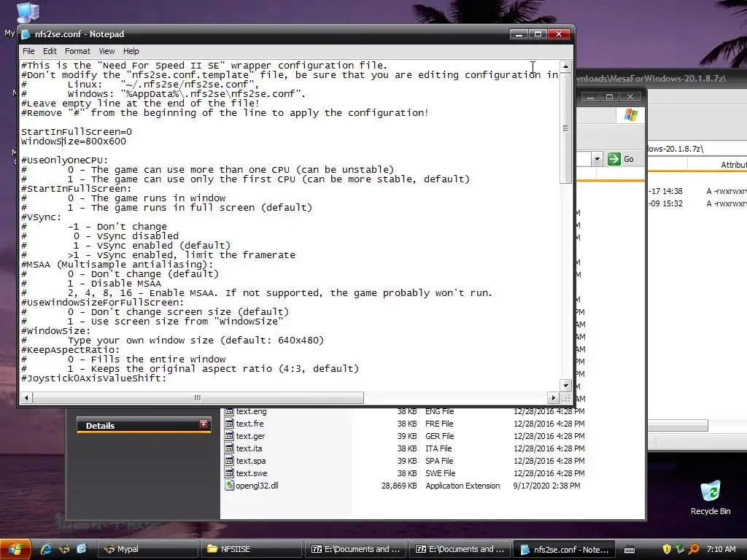Click the vertical scrollbar down arrow in Notepad
This screenshot has height=560, width=747.
coord(565,385)
